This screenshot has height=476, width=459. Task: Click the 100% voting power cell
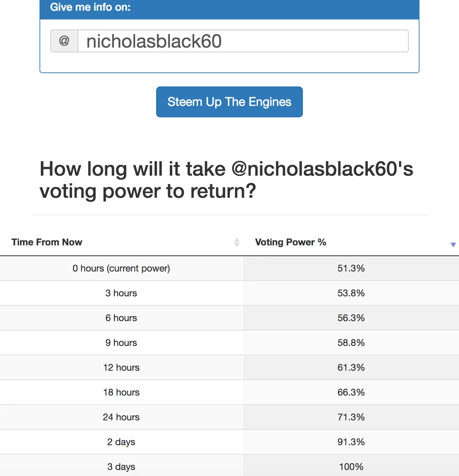[351, 465]
